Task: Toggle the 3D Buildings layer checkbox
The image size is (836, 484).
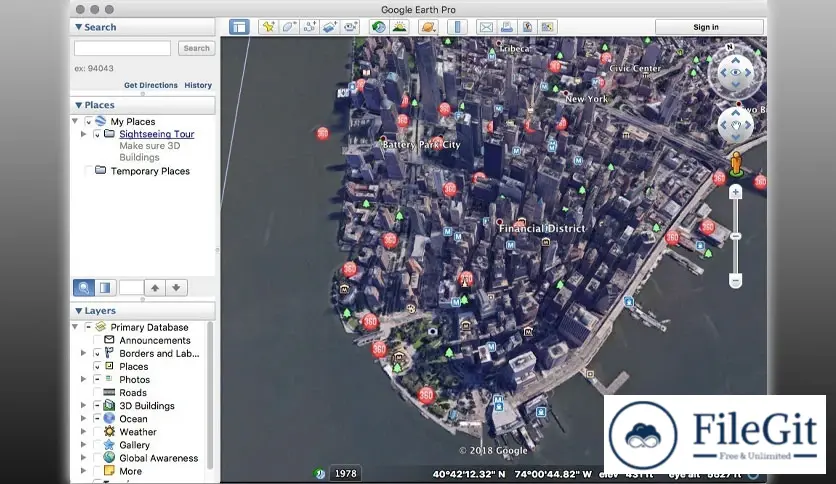Action: coord(97,406)
